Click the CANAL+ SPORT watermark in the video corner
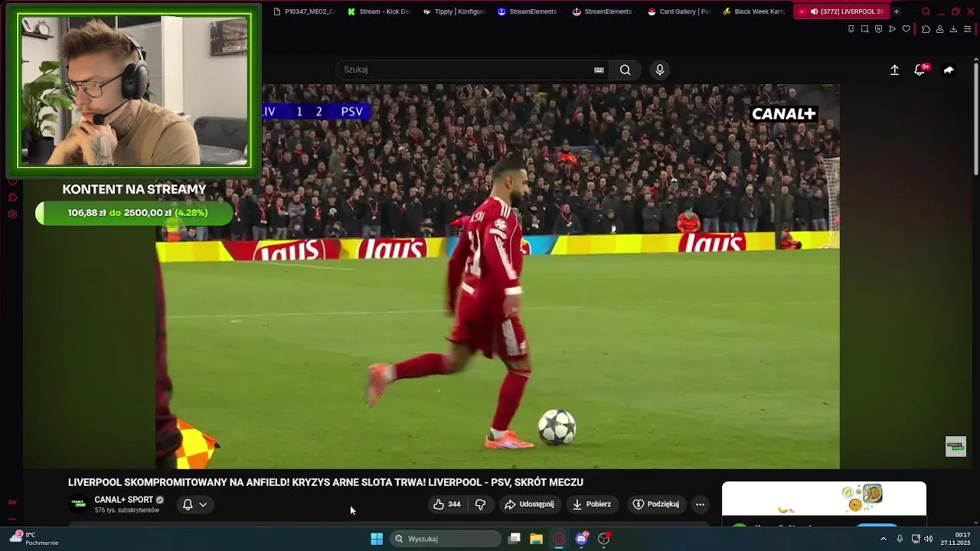 point(955,446)
